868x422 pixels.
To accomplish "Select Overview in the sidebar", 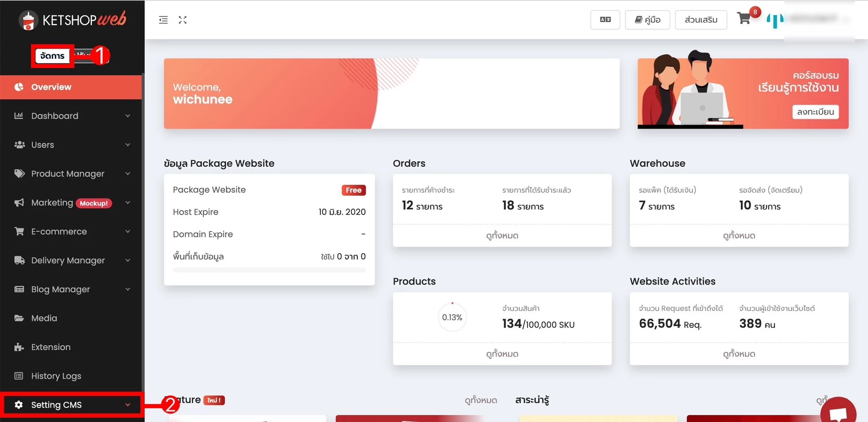I will pos(51,87).
